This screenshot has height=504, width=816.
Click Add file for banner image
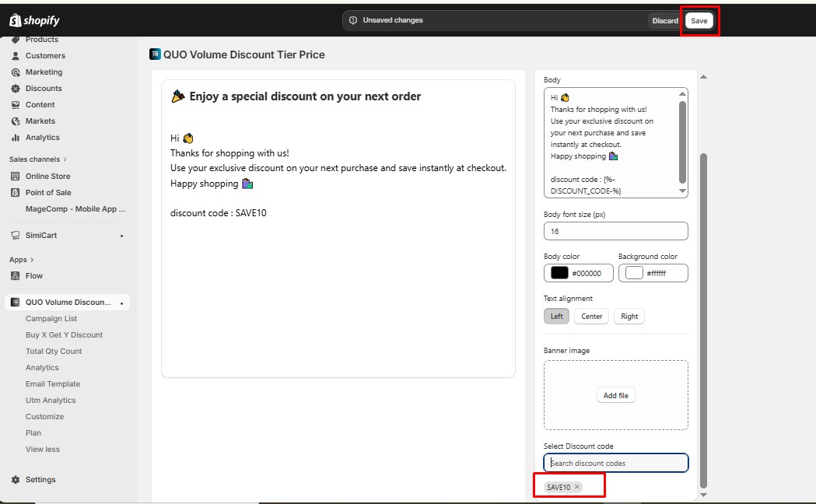point(615,396)
